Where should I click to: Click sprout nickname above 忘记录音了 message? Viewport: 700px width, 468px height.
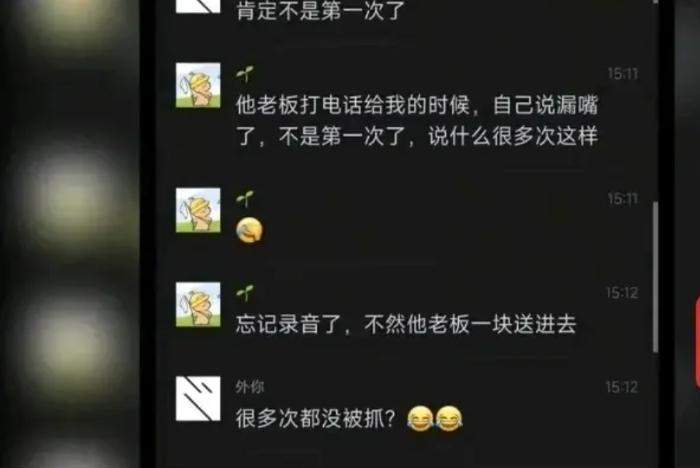245,293
